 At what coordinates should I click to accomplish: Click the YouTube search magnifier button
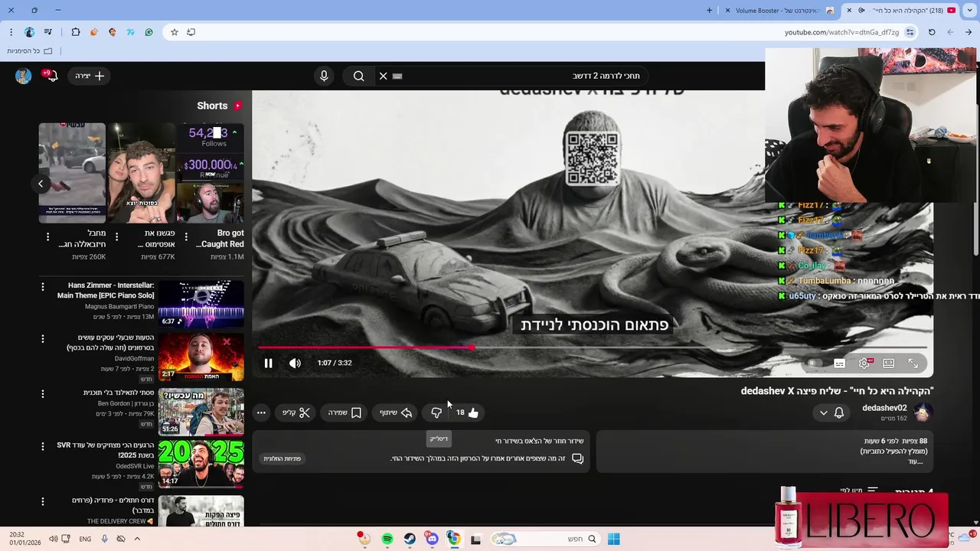click(359, 76)
